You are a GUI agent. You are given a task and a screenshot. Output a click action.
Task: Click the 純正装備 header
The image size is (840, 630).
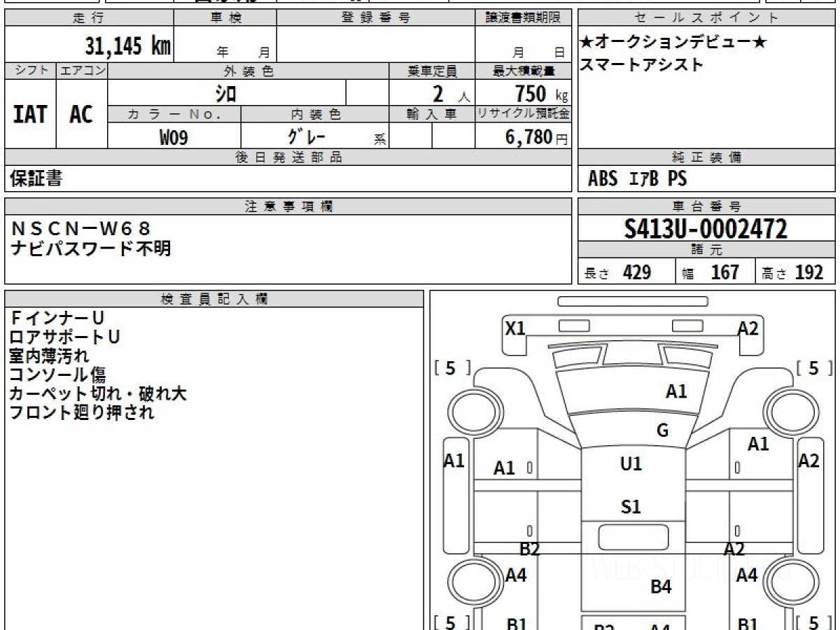click(706, 157)
